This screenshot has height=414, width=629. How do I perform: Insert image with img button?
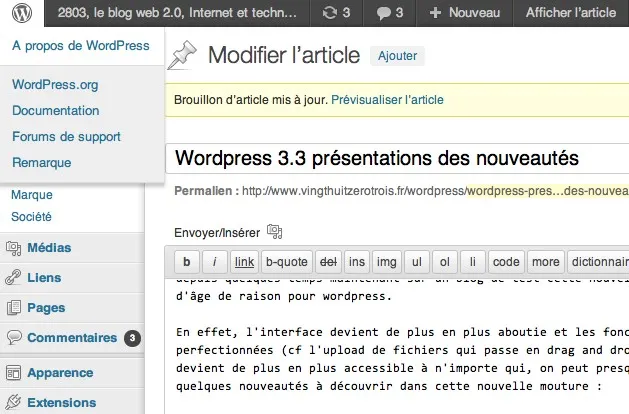387,262
